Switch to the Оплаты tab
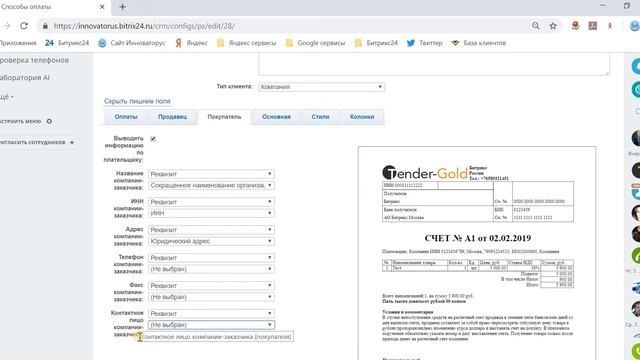The height and width of the screenshot is (360, 640). coord(126,117)
